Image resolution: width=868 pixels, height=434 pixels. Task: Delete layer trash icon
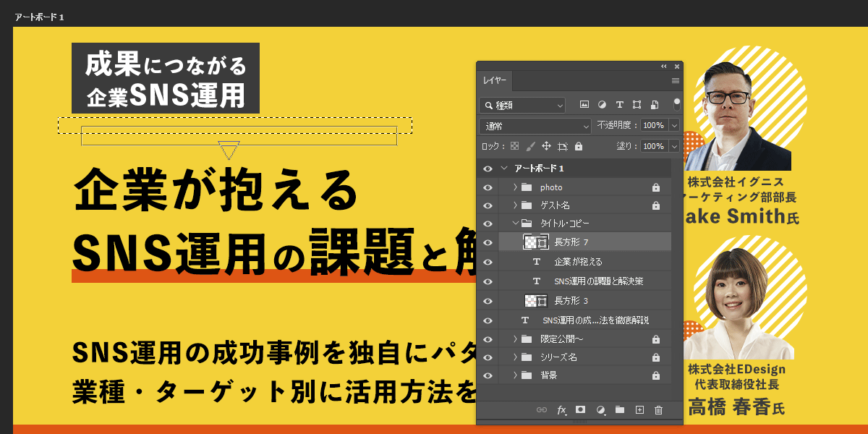pyautogui.click(x=658, y=410)
